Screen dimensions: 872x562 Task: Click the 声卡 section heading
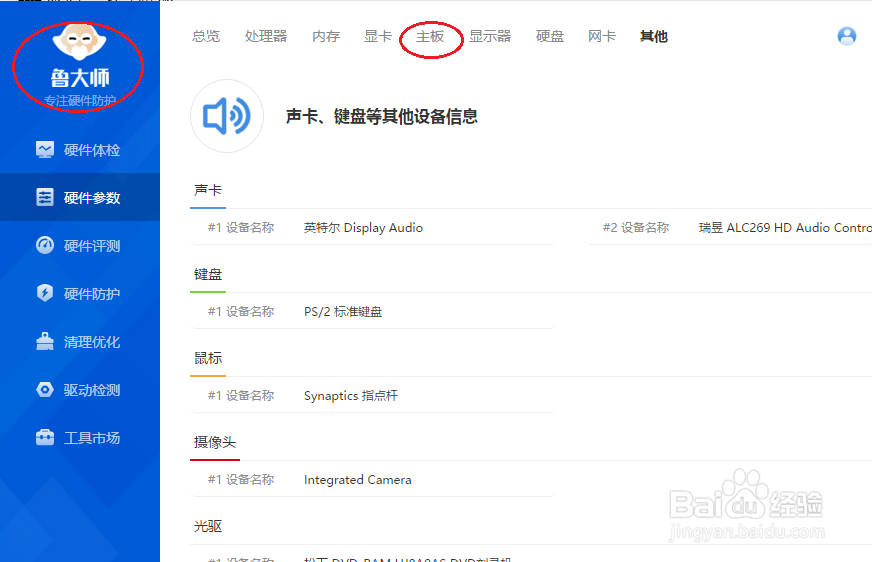coord(208,190)
